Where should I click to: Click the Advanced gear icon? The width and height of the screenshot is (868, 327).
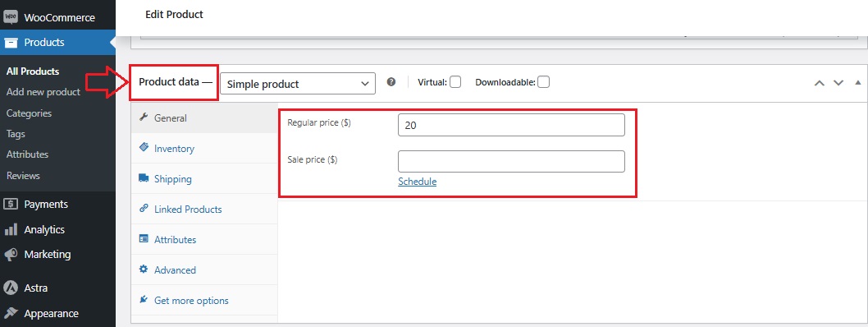click(144, 269)
